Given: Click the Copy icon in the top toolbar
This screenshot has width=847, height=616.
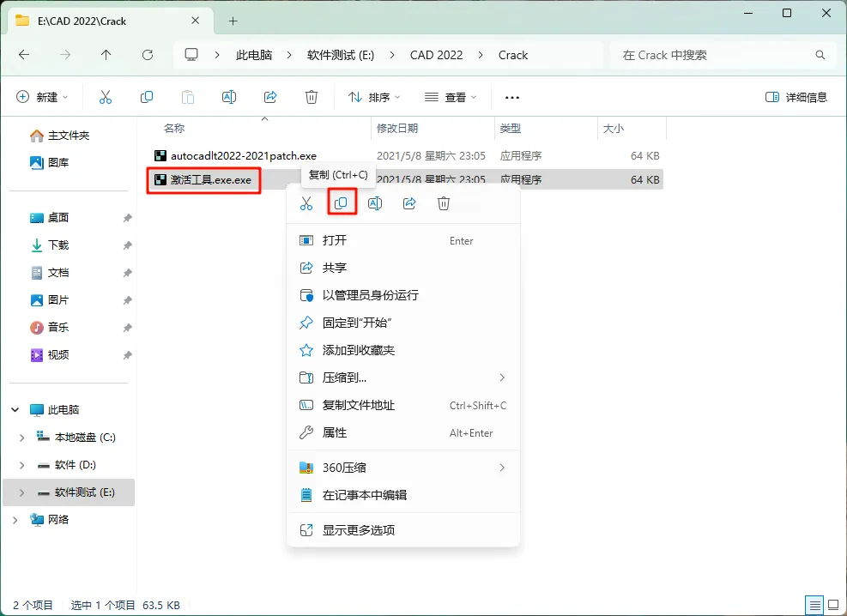Looking at the screenshot, I should coord(147,97).
